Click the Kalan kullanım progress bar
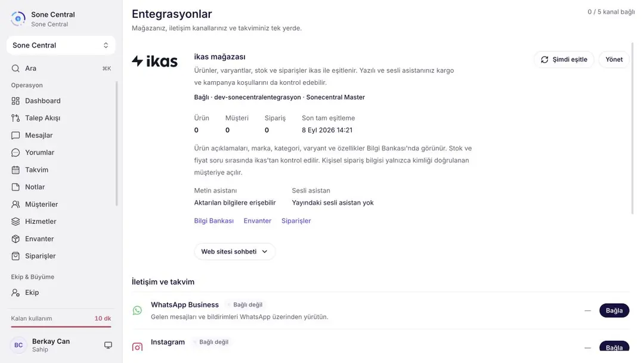Viewport: 644px width, 363px height. (61, 327)
